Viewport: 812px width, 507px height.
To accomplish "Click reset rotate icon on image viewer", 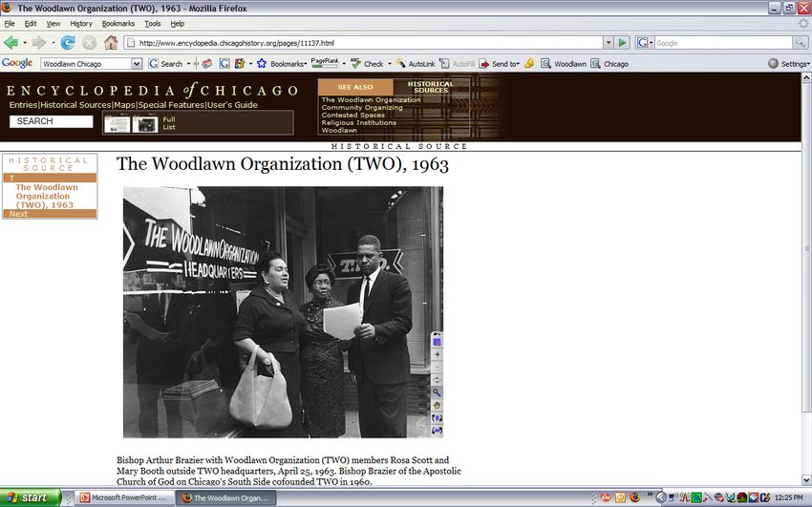I will pyautogui.click(x=438, y=380).
